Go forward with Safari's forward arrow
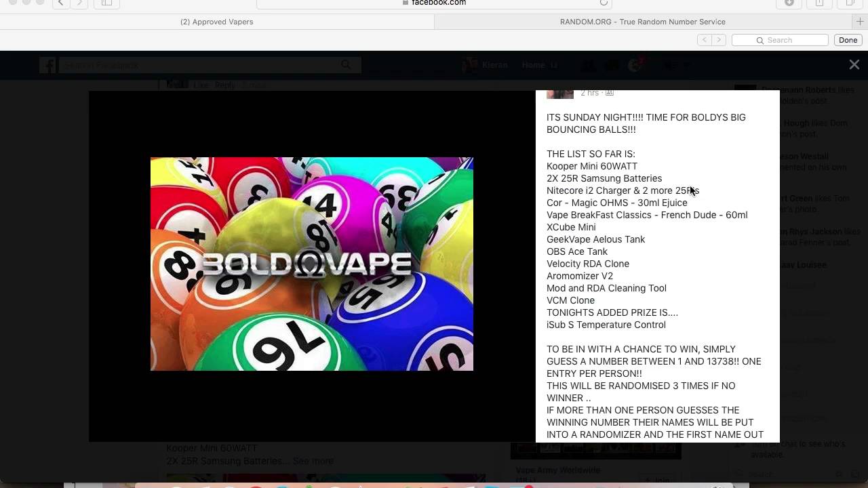 (x=79, y=3)
